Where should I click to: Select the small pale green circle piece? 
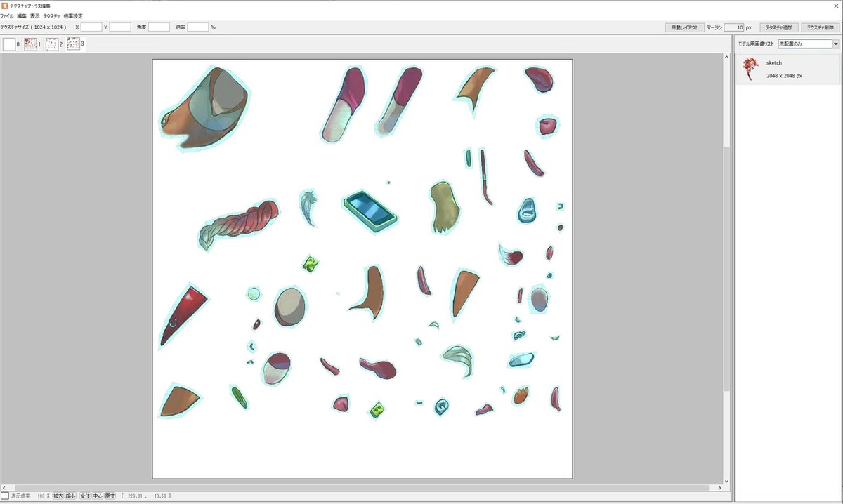pyautogui.click(x=254, y=293)
